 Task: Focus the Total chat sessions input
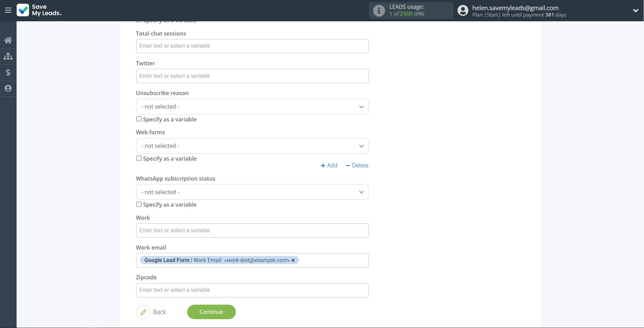[x=252, y=46]
